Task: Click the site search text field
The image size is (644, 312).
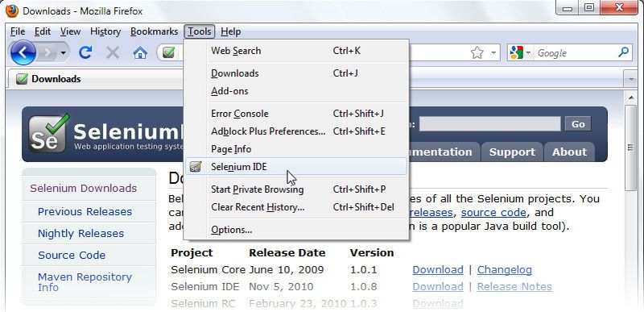Action: point(489,123)
